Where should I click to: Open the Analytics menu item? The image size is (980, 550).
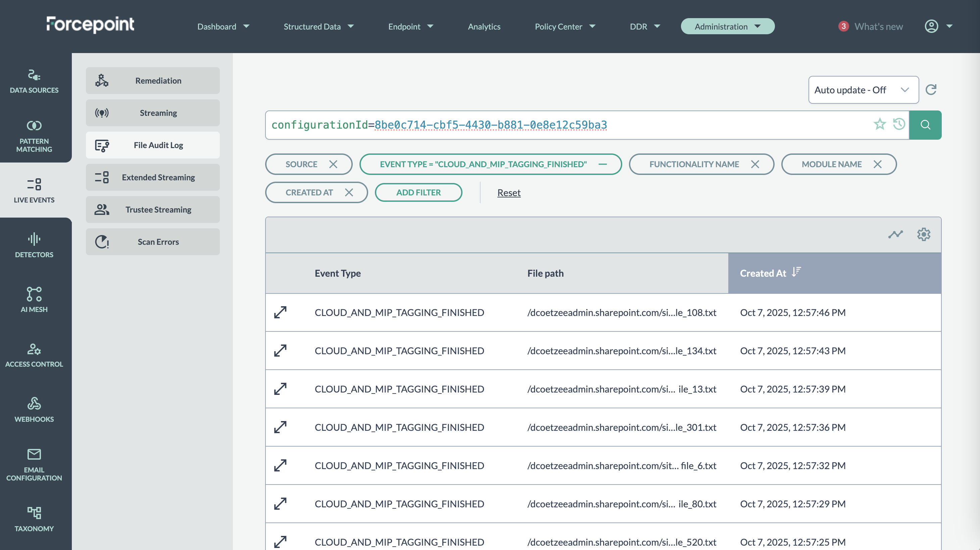click(484, 26)
